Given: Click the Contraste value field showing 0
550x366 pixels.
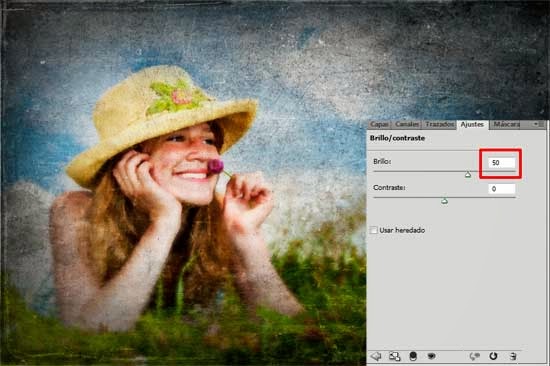Looking at the screenshot, I should click(x=502, y=189).
